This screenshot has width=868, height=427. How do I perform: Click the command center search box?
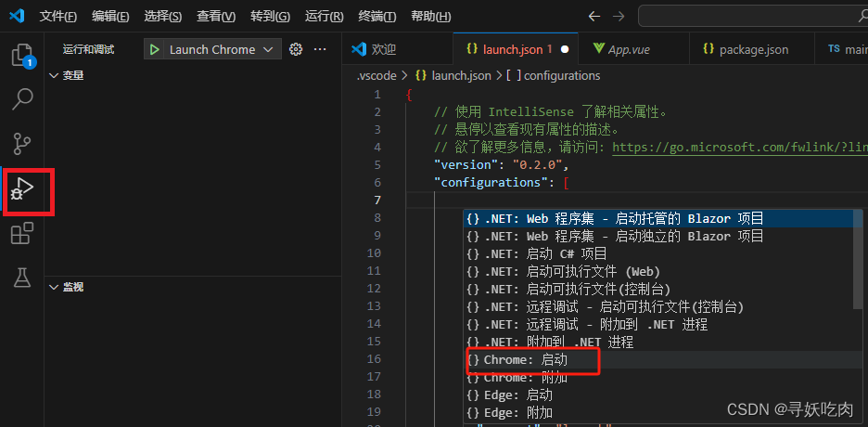[753, 16]
